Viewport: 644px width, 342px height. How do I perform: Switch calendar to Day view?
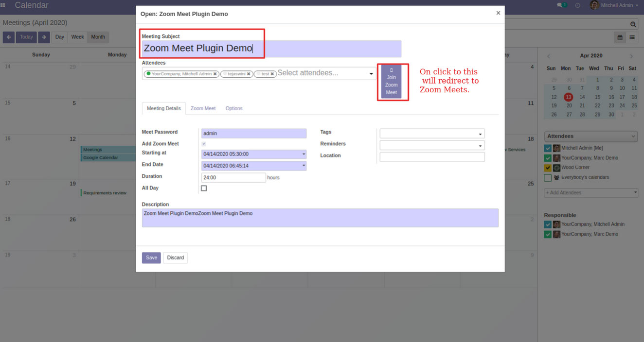point(59,37)
